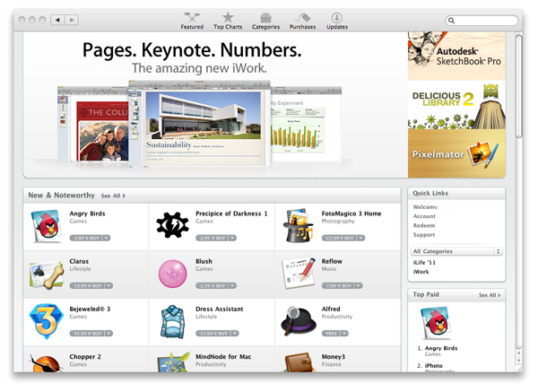Image resolution: width=538 pixels, height=392 pixels.
Task: Click the Alfred bowler hat icon
Action: point(299,321)
